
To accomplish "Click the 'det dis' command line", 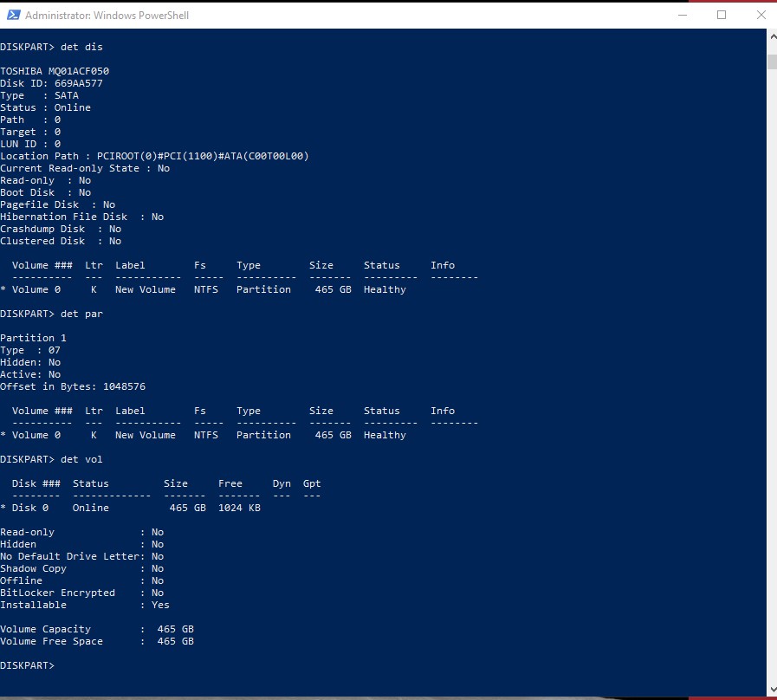I will [x=51, y=46].
